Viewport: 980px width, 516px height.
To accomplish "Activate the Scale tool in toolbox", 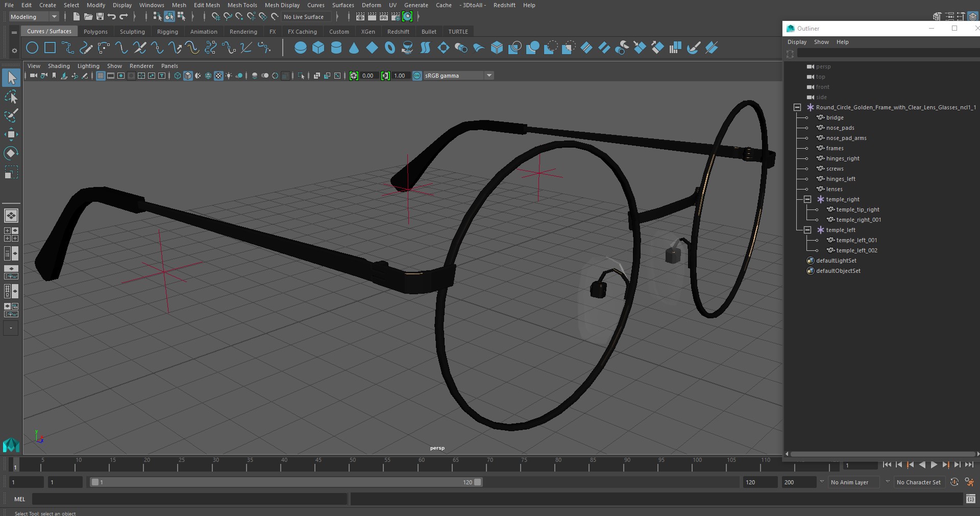I will pos(11,172).
